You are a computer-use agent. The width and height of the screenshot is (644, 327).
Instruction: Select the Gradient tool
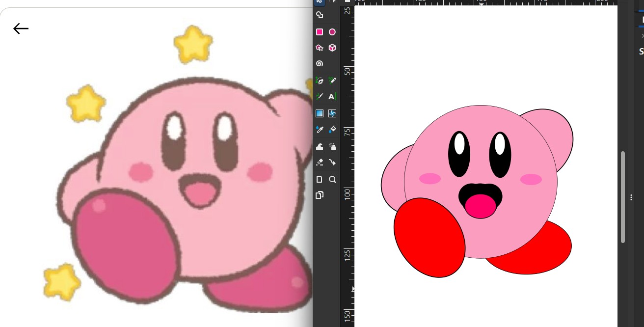pos(320,113)
